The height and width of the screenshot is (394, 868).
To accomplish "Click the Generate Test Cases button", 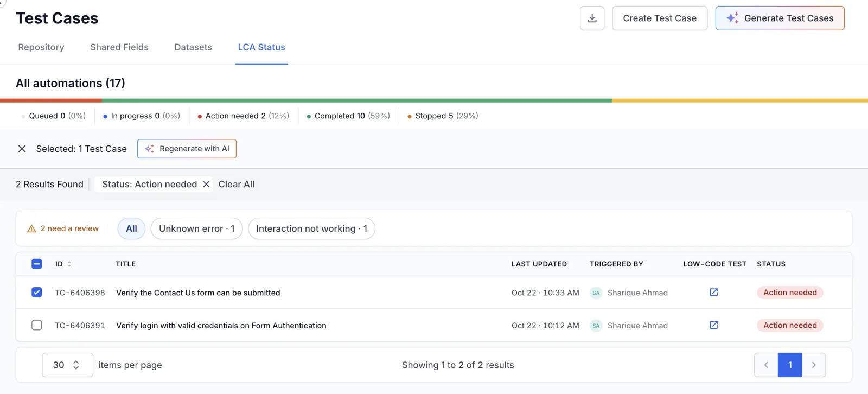I will pyautogui.click(x=780, y=18).
